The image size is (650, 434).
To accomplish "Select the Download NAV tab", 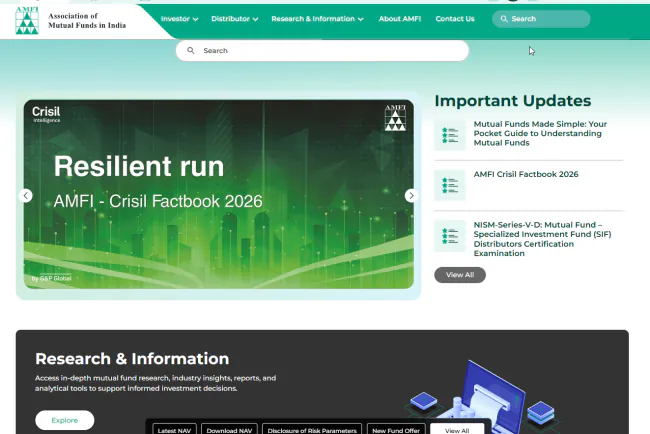I will [229, 430].
